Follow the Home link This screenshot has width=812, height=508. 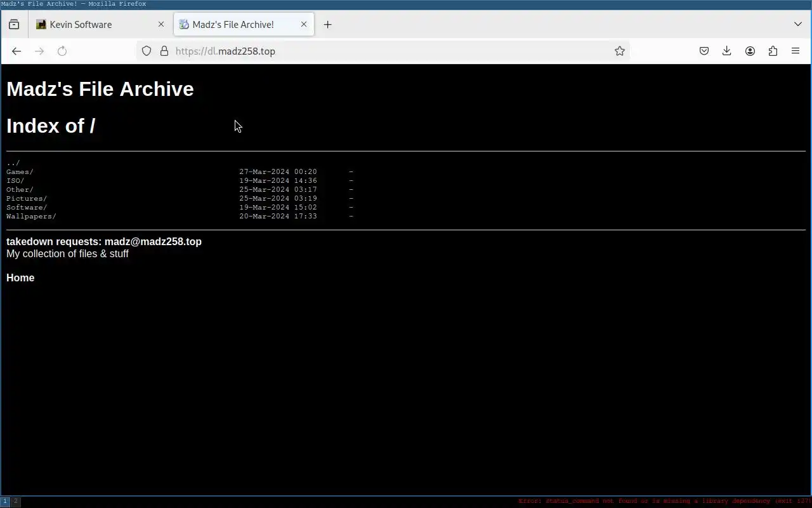(x=20, y=277)
